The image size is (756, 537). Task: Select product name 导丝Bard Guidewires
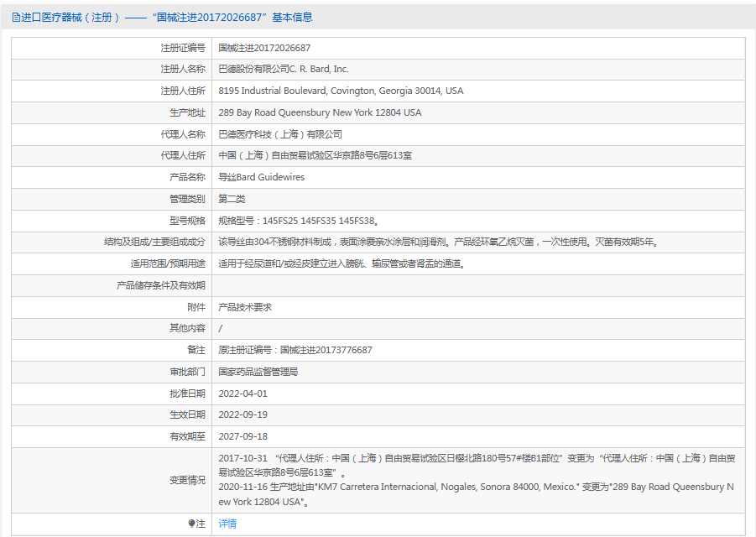point(261,177)
